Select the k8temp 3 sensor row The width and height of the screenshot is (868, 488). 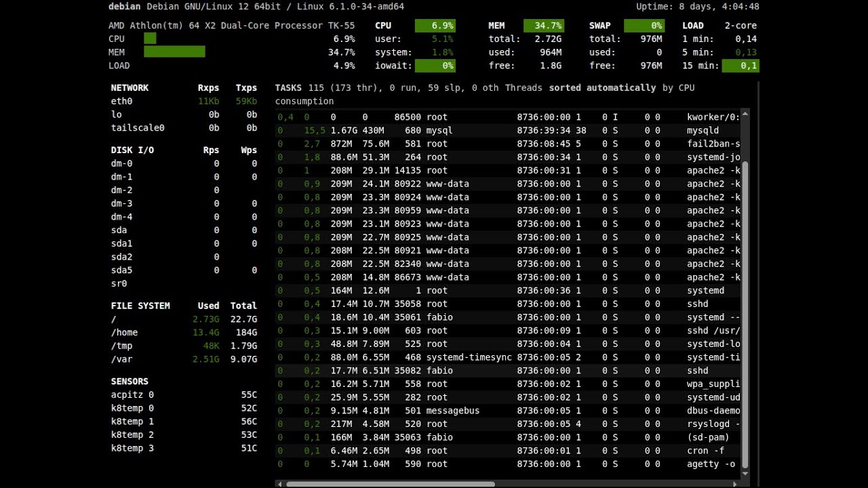pos(184,449)
